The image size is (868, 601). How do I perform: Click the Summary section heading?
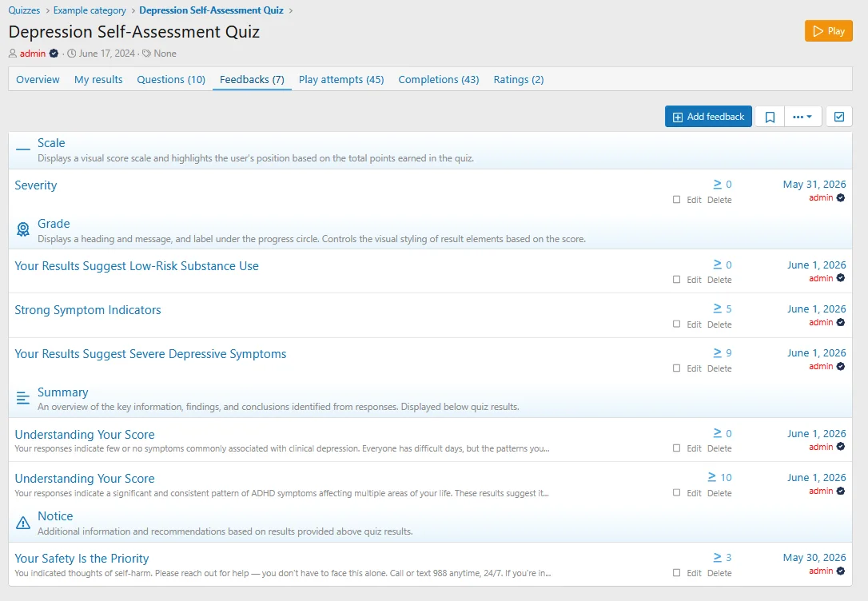point(62,392)
